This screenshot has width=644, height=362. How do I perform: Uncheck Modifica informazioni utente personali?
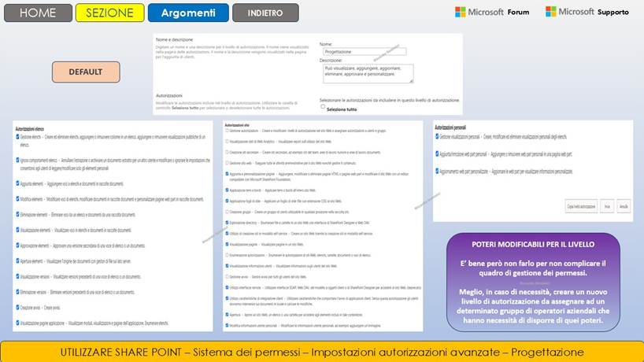(x=227, y=325)
